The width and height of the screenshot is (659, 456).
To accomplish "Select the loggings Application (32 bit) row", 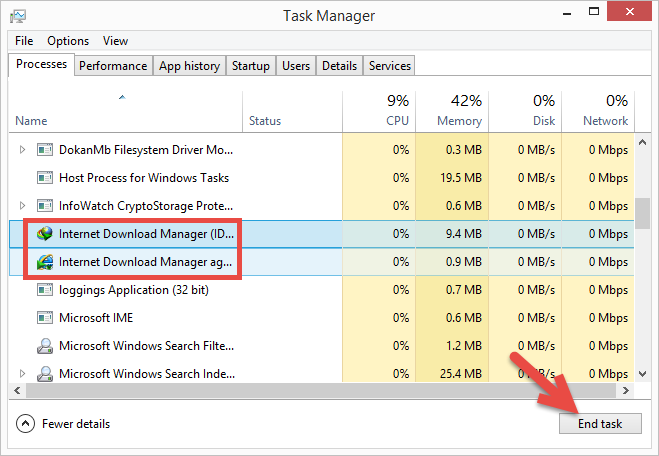I will 322,290.
